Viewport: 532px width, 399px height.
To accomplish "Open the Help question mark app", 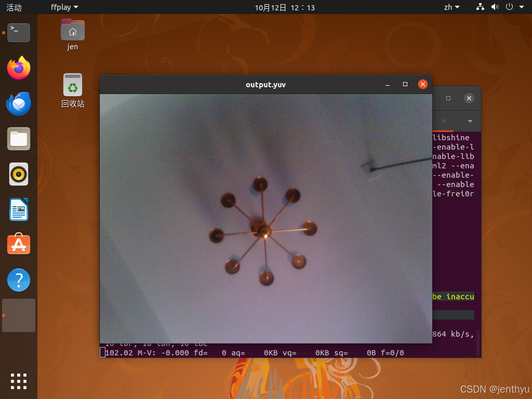I will 19,280.
